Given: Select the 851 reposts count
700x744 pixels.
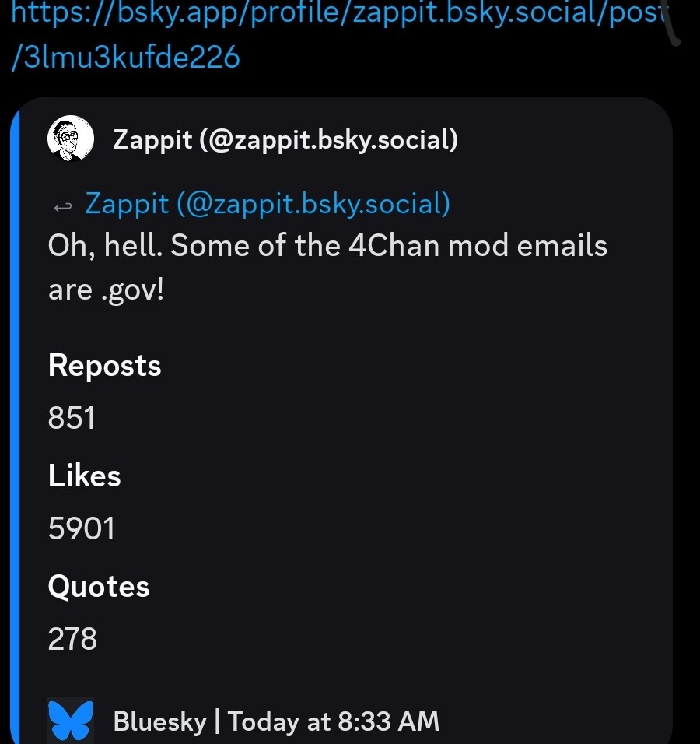Looking at the screenshot, I should (x=72, y=418).
